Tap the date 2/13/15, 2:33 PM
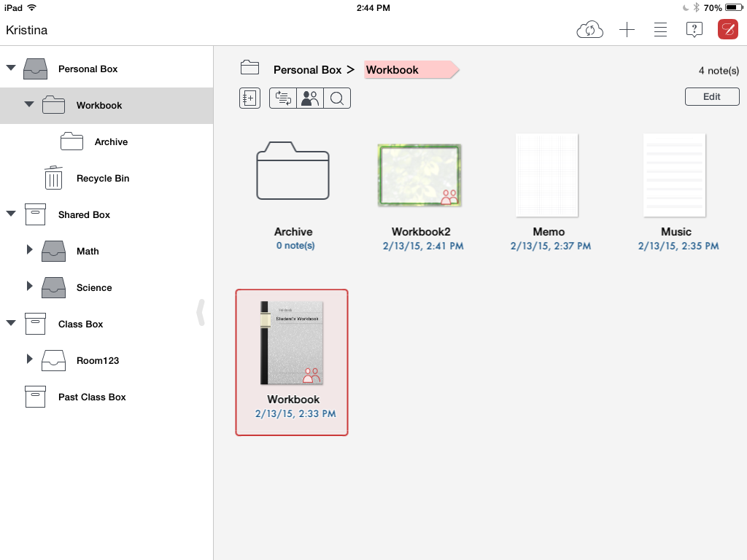This screenshot has width=747, height=560. (x=295, y=414)
